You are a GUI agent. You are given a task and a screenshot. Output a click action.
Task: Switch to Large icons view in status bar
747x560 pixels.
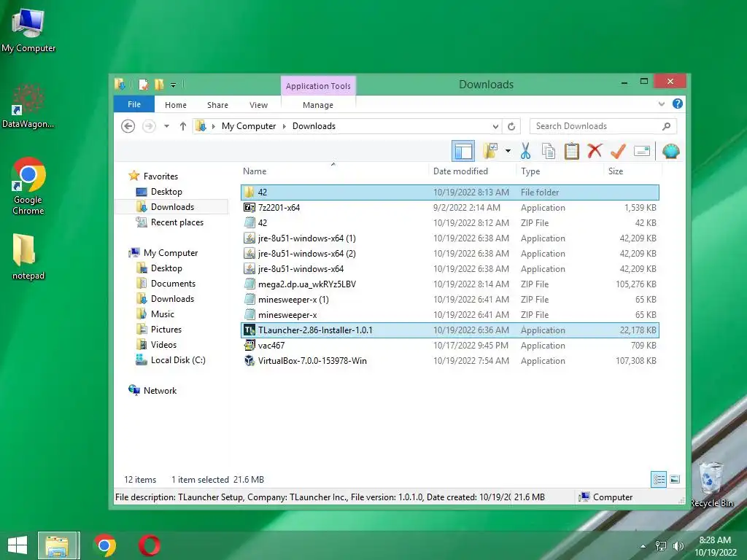(675, 479)
